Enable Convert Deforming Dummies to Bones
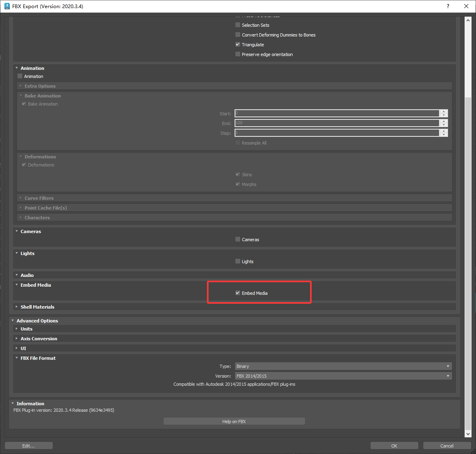 238,35
